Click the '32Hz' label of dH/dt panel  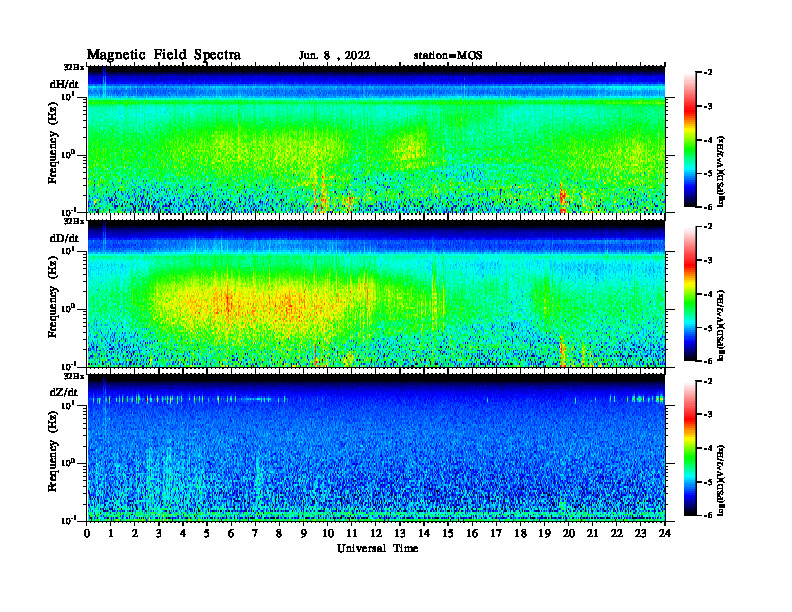point(74,67)
